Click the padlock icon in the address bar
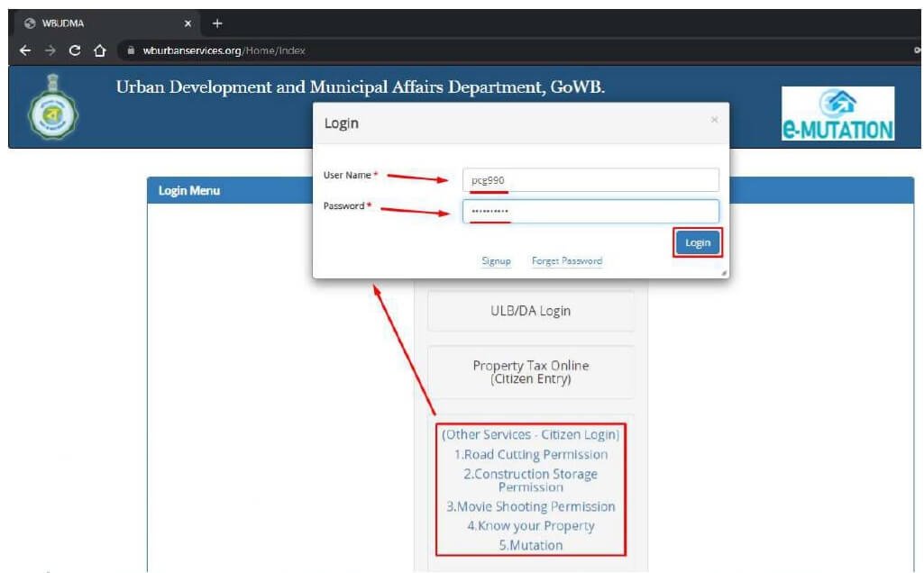This screenshot has width=924, height=573. (x=131, y=50)
